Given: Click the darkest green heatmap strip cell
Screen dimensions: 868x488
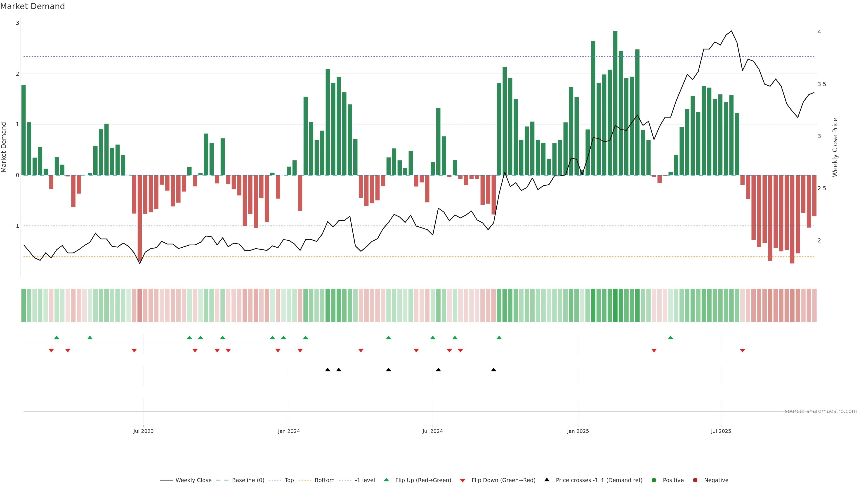Looking at the screenshot, I should tap(615, 305).
